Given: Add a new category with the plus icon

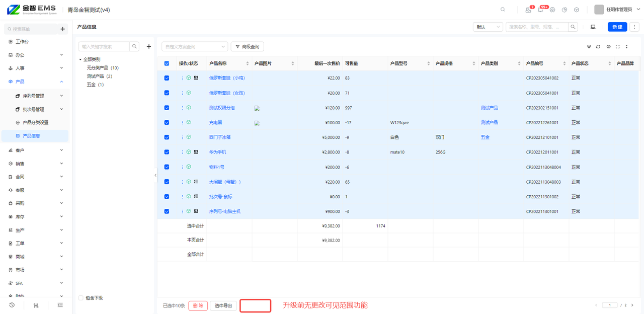Looking at the screenshot, I should 149,46.
